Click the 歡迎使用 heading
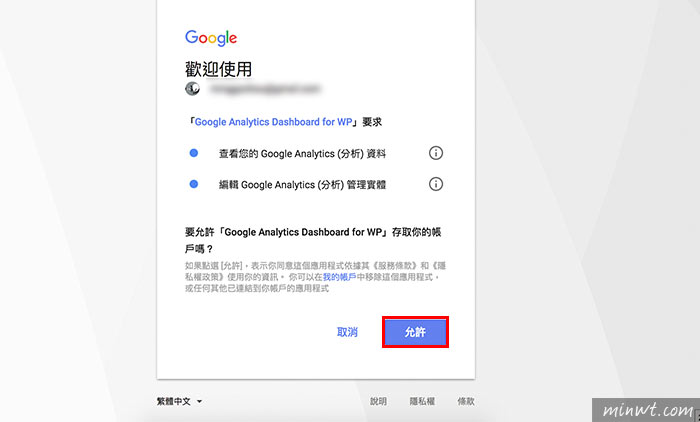Image resolution: width=700 pixels, height=422 pixels. (218, 69)
